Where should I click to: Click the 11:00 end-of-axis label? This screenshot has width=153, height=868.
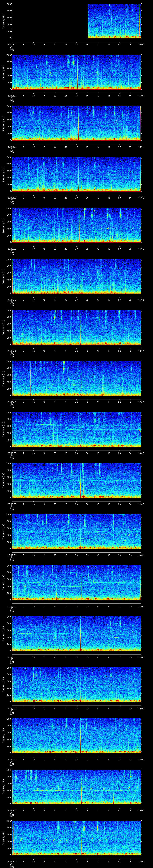(x=141, y=96)
